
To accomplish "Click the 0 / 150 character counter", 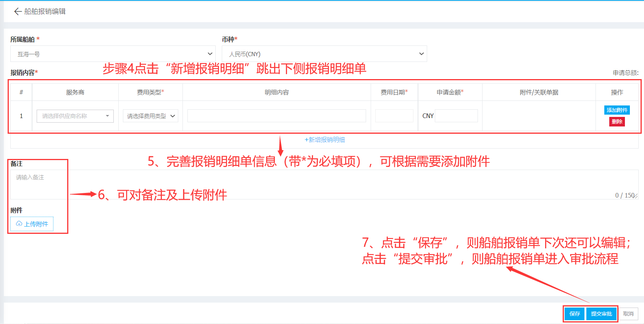I will tap(625, 195).
